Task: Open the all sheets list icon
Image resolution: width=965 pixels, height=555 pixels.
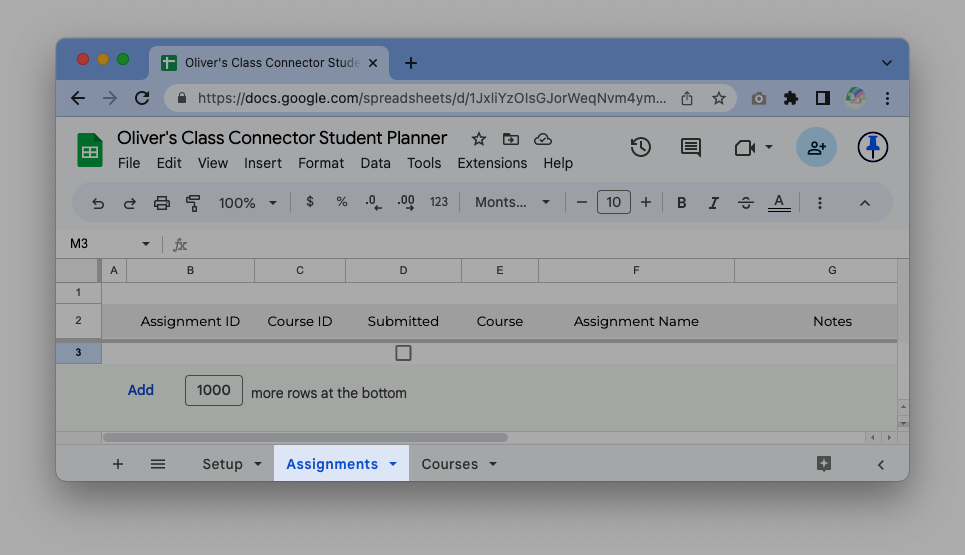Action: pyautogui.click(x=158, y=464)
